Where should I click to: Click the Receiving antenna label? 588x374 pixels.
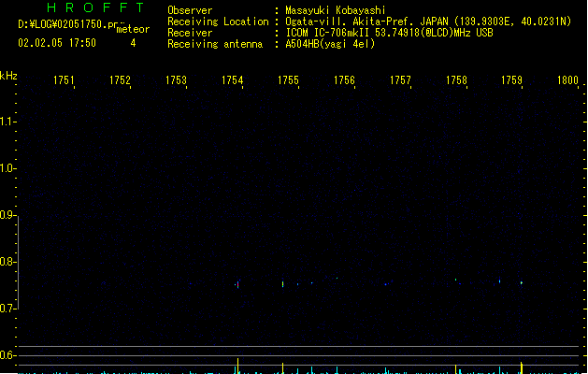point(215,44)
